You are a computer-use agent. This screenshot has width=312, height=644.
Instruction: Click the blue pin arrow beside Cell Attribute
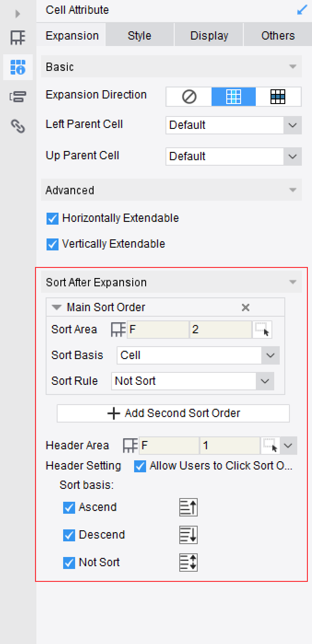(x=302, y=10)
